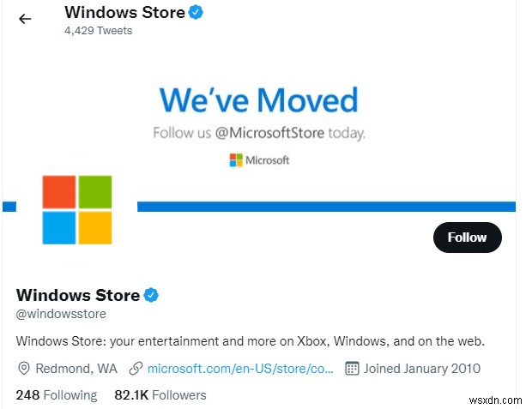The width and height of the screenshot is (532, 409).
Task: Click the calendar icon near the join date
Action: (351, 369)
